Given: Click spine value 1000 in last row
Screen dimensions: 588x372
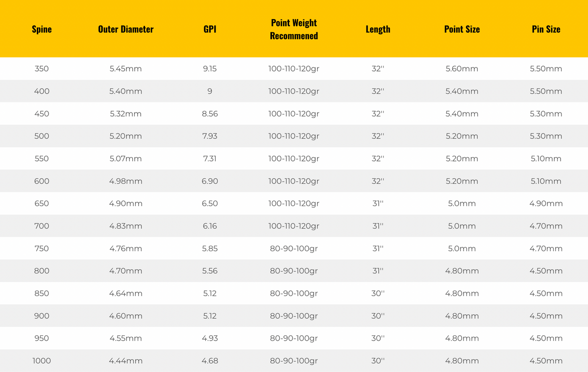Looking at the screenshot, I should (42, 361).
